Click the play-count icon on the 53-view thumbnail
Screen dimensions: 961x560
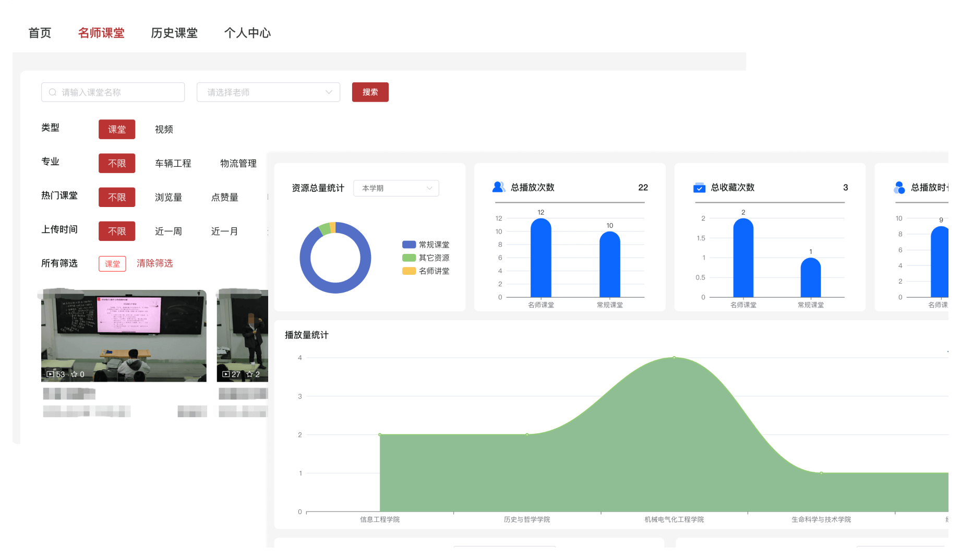click(x=50, y=374)
